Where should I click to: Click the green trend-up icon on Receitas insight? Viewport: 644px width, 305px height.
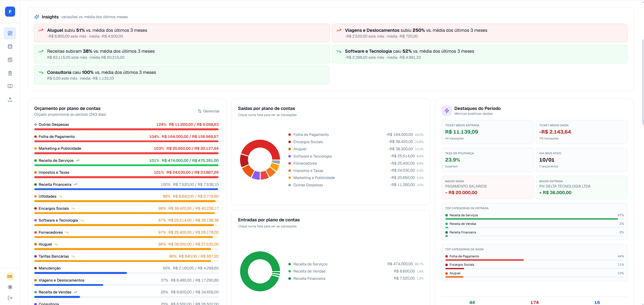click(x=41, y=51)
